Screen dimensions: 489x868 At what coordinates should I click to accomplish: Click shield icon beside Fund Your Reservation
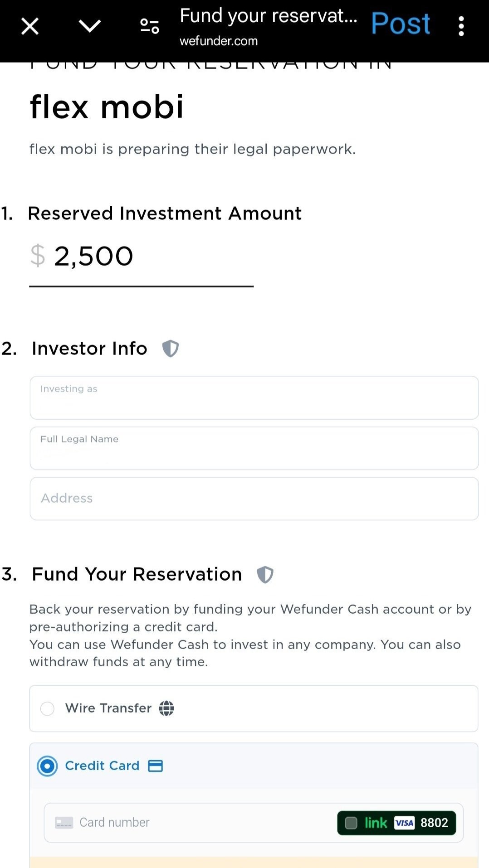(265, 575)
